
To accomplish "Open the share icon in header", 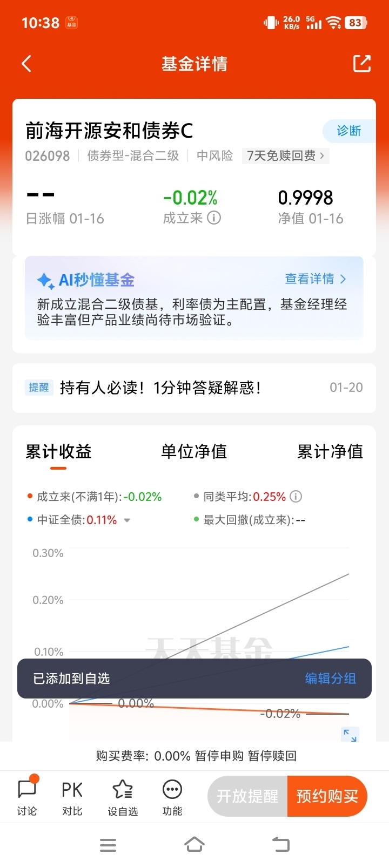I will tap(361, 64).
